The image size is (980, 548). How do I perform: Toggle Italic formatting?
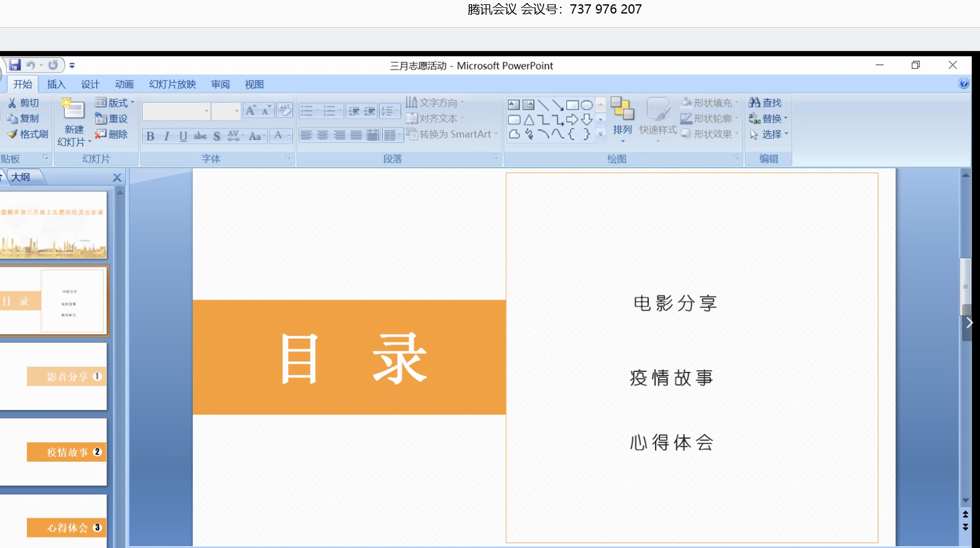click(x=167, y=136)
